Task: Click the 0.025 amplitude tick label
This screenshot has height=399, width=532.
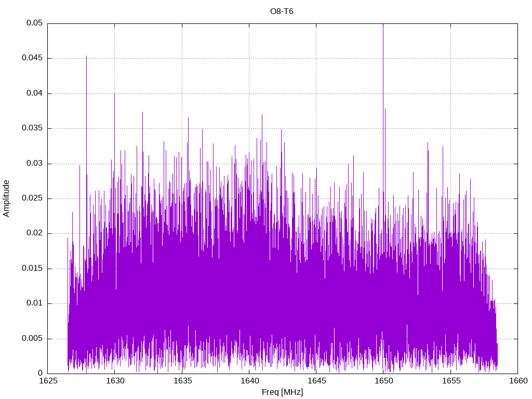Action: pyautogui.click(x=32, y=198)
